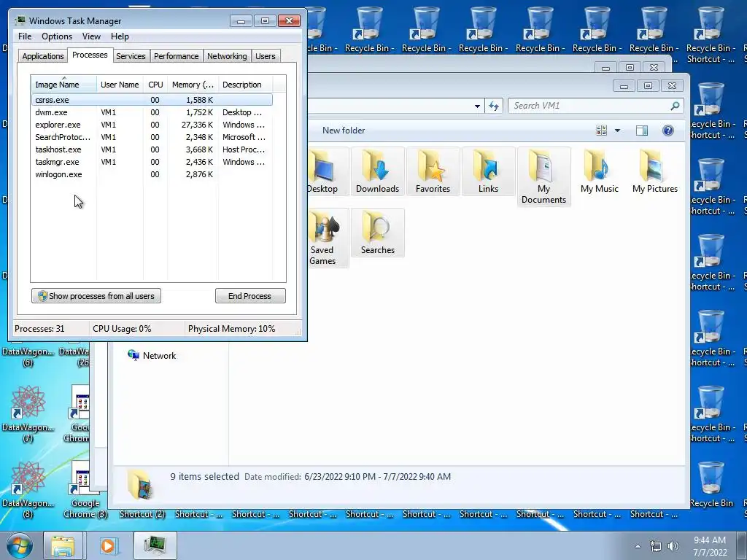
Task: Select the csrss.exe process row
Action: pos(152,100)
